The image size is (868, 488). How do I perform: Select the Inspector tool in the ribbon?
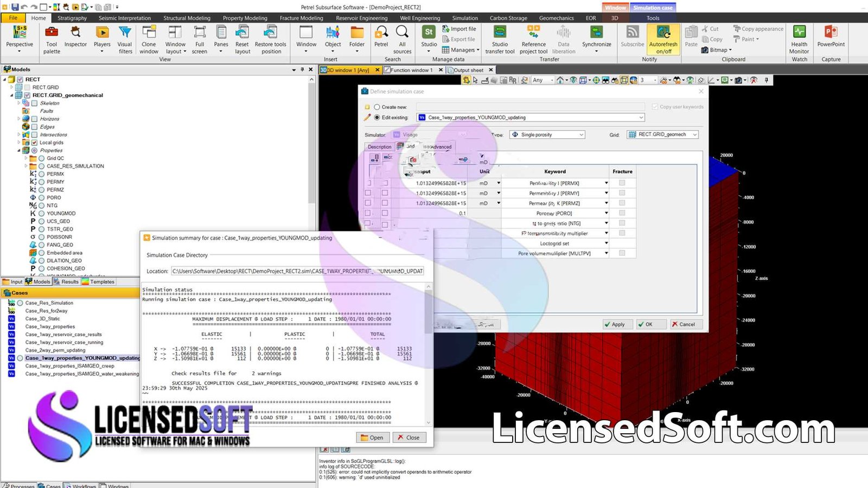(75, 38)
